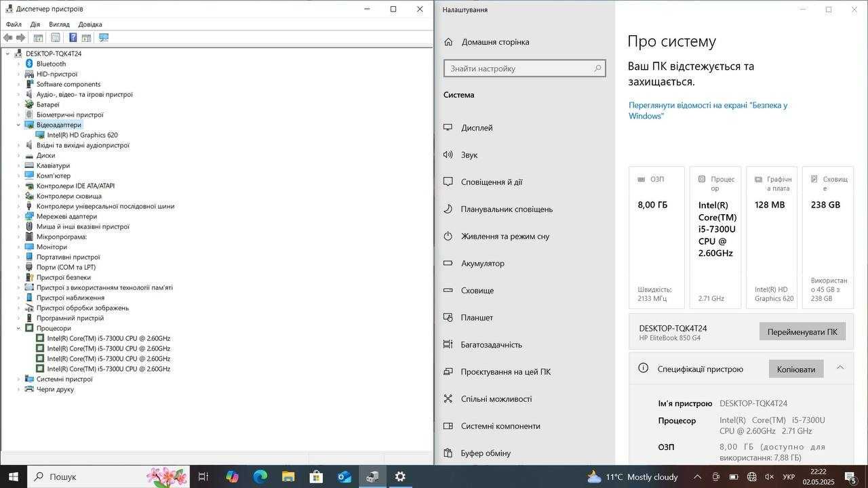The width and height of the screenshot is (868, 488).
Task: Open the notification center icon
Action: click(x=851, y=477)
